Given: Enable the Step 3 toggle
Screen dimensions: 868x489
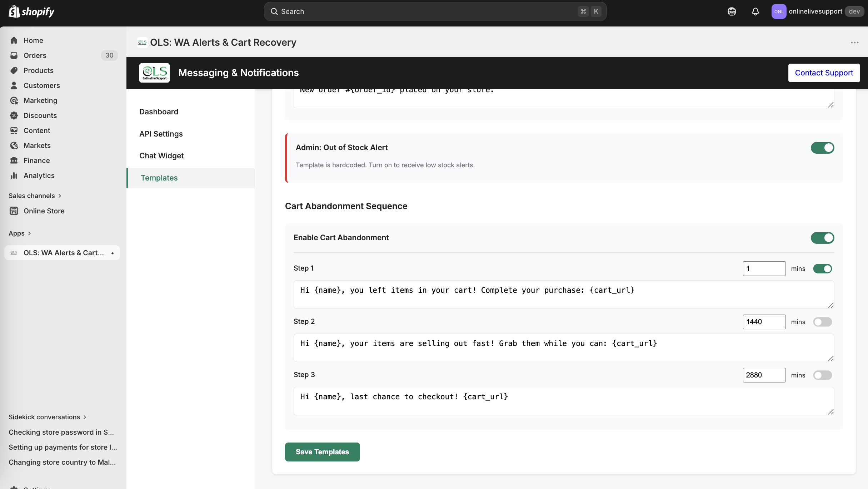Looking at the screenshot, I should [822, 375].
